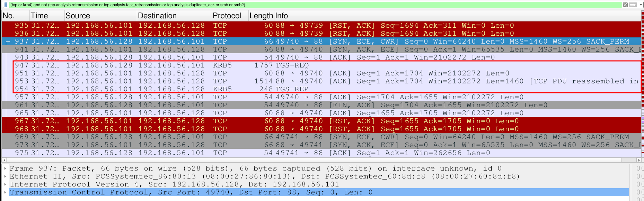Select packet 957 ACK row

click(321, 97)
